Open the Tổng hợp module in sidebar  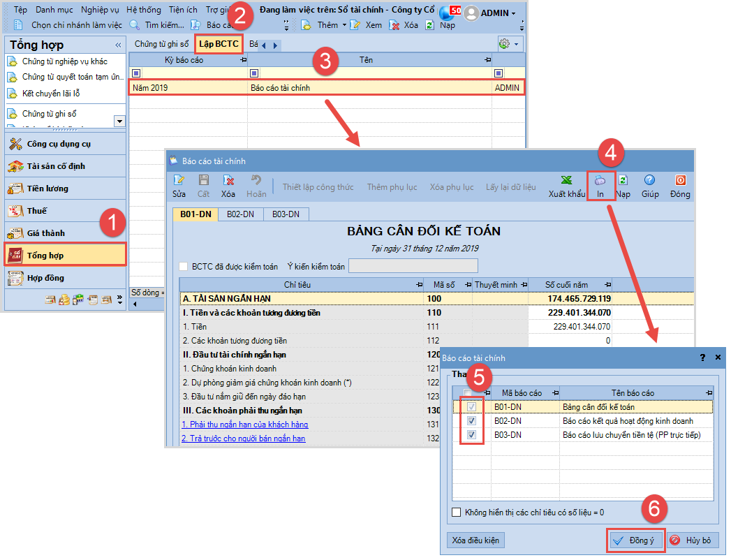[x=65, y=256]
